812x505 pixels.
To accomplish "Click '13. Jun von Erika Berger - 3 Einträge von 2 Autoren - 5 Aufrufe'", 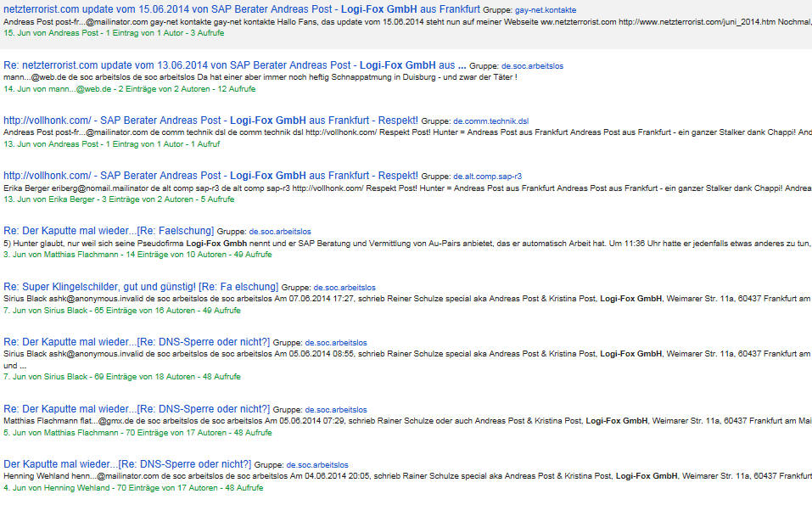I will click(x=119, y=199).
